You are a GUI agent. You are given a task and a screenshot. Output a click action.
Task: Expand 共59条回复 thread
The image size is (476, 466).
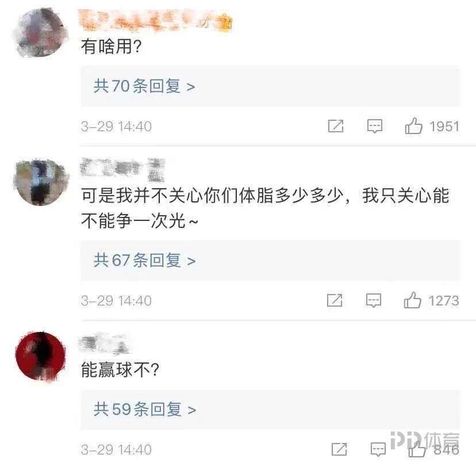pos(270,410)
